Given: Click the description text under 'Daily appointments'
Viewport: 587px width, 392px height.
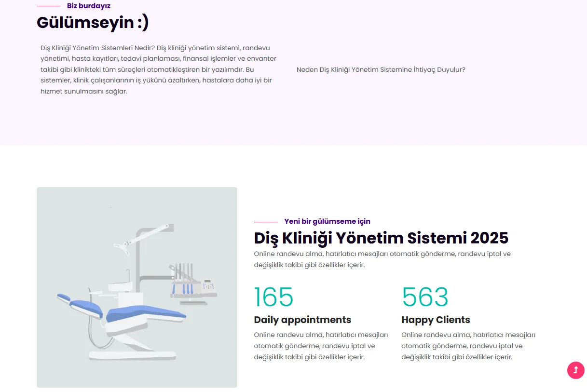Looking at the screenshot, I should 321,346.
